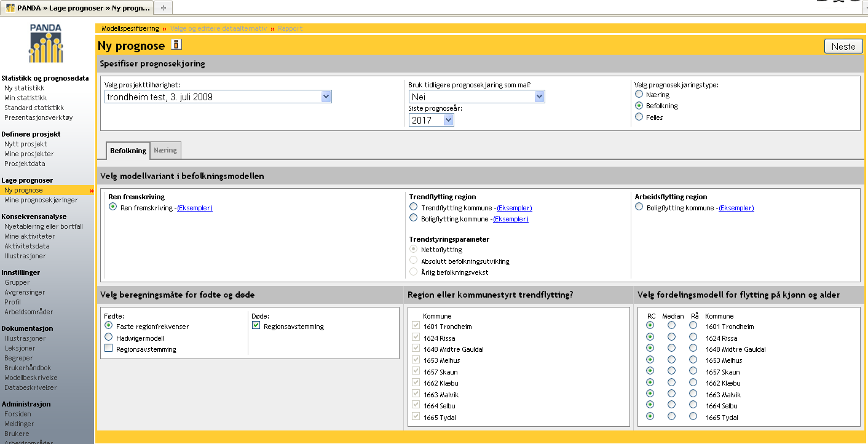Open Avgrensinger in sidebar
The height and width of the screenshot is (444, 868).
25,292
